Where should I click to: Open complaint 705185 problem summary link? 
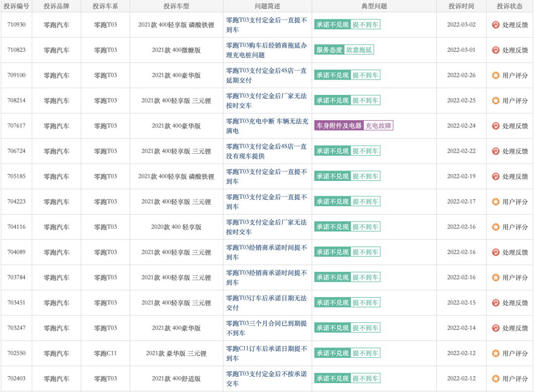pyautogui.click(x=267, y=176)
